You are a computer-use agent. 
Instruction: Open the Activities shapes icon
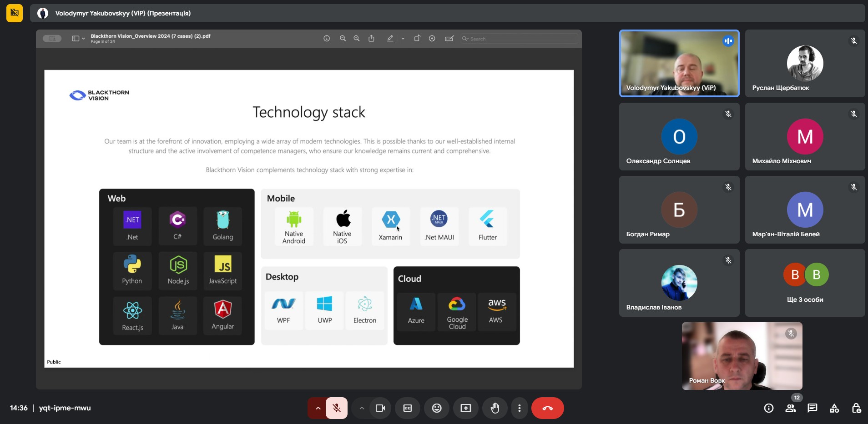(834, 408)
